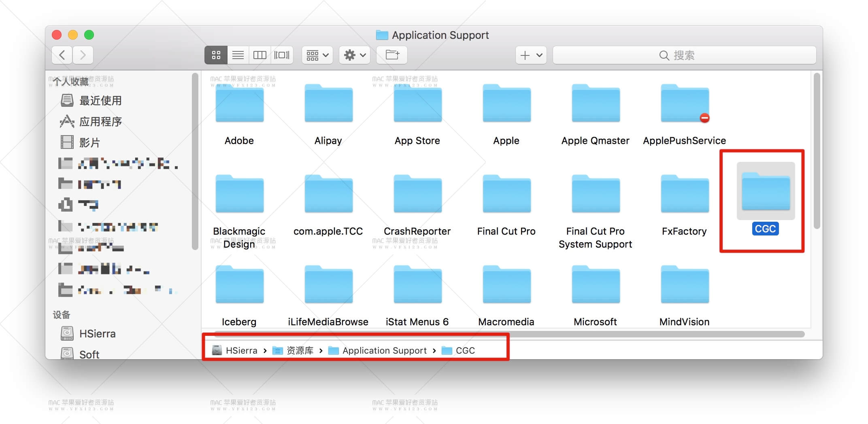This screenshot has height=424, width=868.
Task: Click the sidebar scrollbar
Action: click(195, 161)
